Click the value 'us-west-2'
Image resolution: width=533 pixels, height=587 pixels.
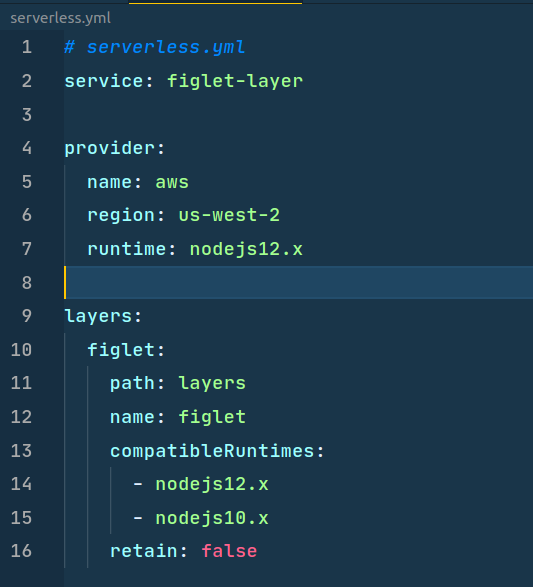coord(229,215)
